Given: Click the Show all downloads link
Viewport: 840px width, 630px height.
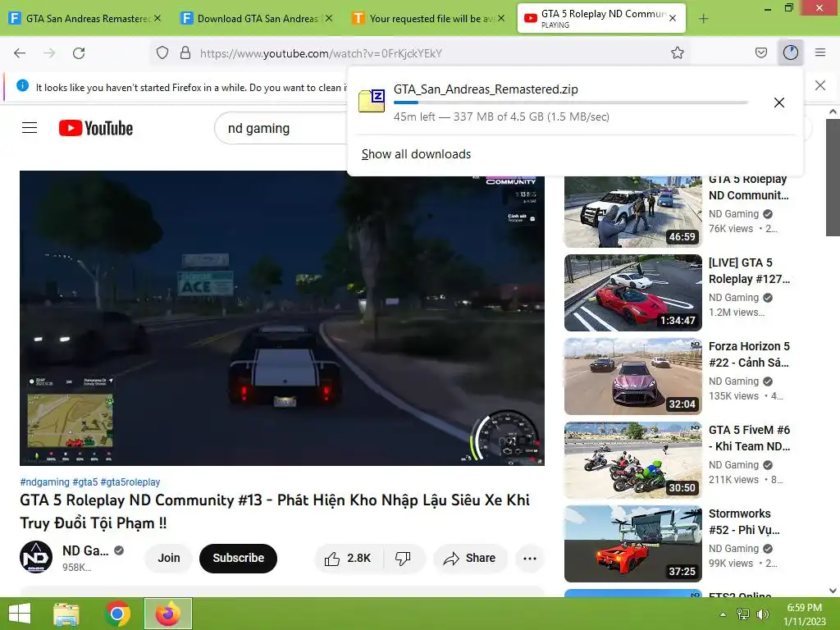Looking at the screenshot, I should (416, 154).
